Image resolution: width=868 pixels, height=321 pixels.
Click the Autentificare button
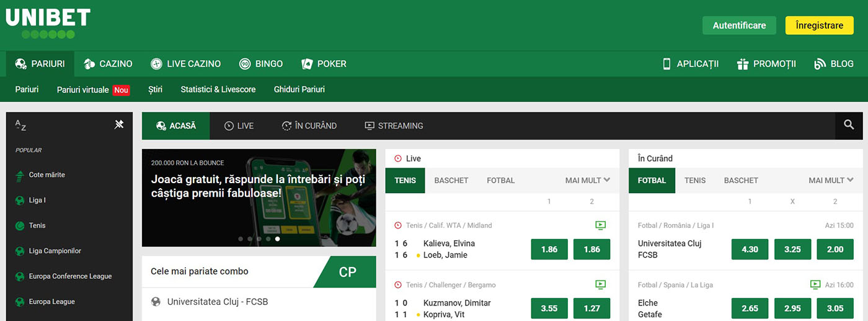(x=739, y=25)
